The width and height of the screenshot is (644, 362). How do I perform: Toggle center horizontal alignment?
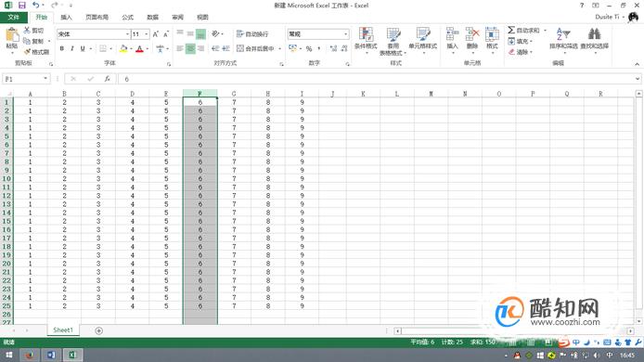pos(190,48)
